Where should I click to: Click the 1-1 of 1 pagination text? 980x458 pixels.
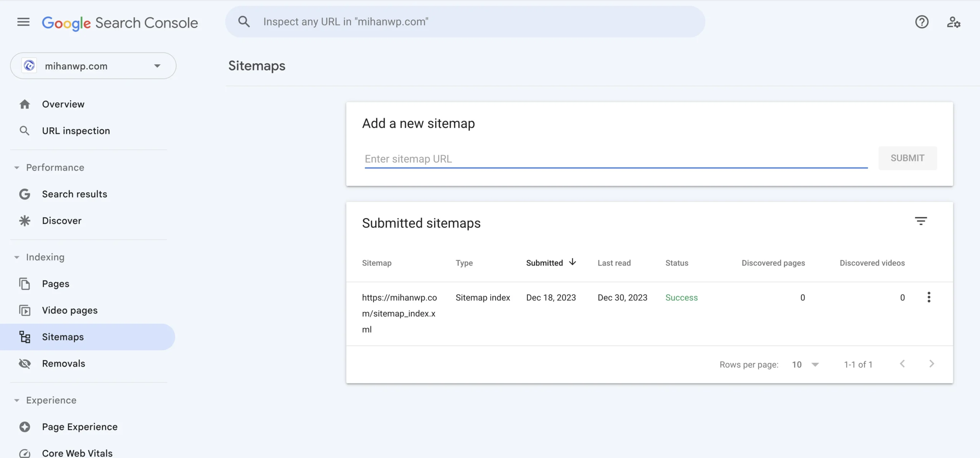858,365
